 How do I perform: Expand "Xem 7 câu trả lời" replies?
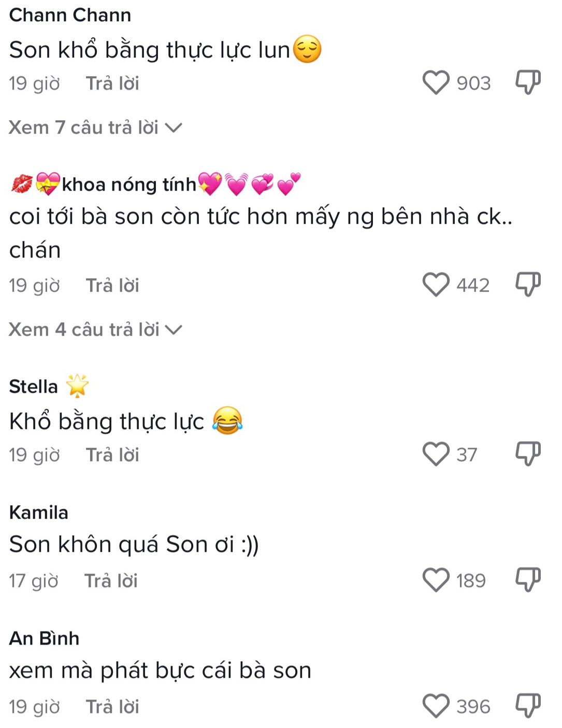click(95, 127)
